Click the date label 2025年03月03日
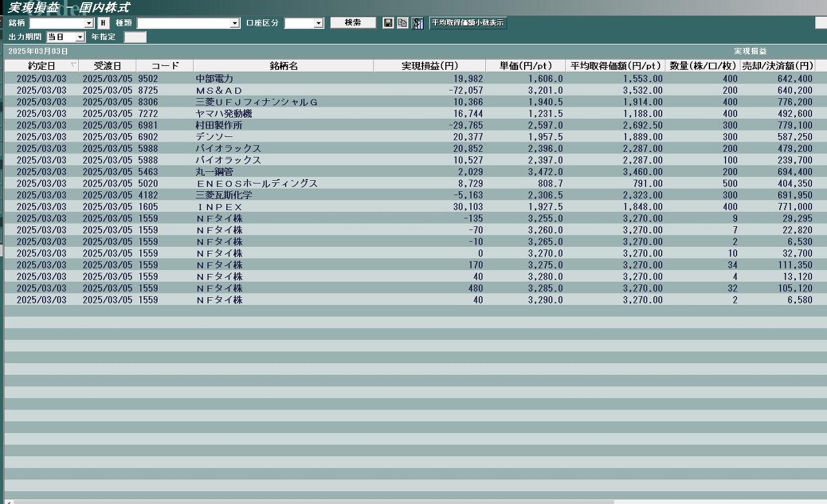This screenshot has width=827, height=504. [38, 51]
